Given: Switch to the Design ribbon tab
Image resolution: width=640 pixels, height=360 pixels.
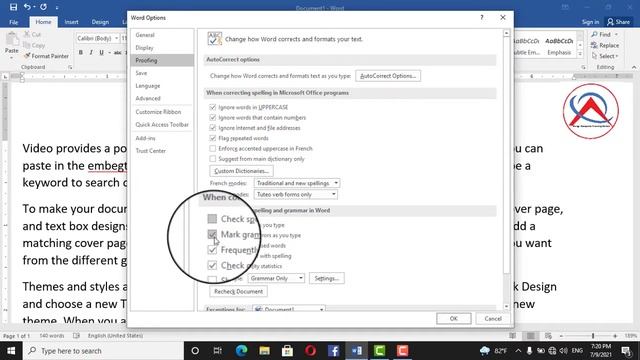Looking at the screenshot, I should tap(100, 22).
